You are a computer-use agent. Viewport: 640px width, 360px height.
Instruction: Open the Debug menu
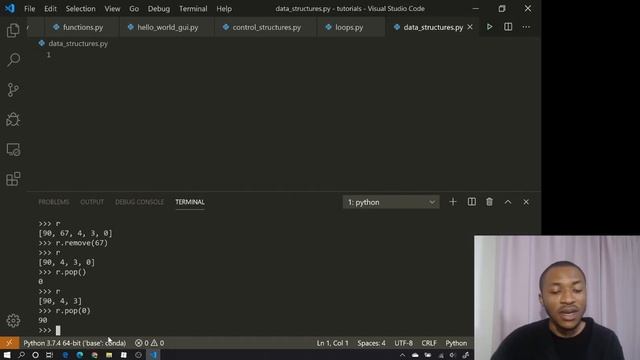[x=159, y=9]
